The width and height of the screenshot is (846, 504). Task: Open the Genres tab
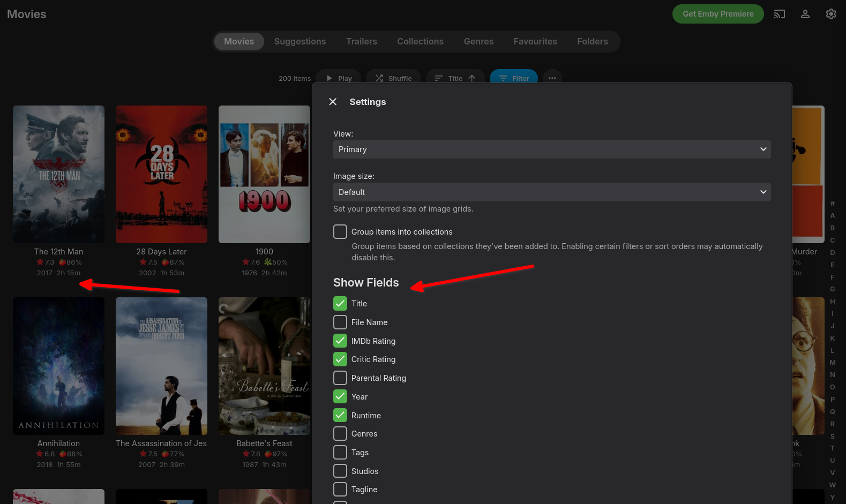tap(478, 41)
